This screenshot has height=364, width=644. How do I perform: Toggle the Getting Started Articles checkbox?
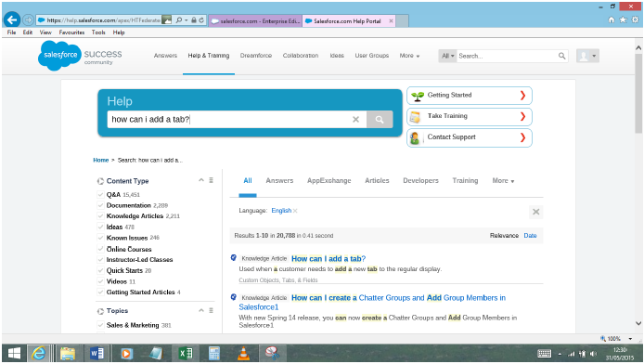pos(100,292)
